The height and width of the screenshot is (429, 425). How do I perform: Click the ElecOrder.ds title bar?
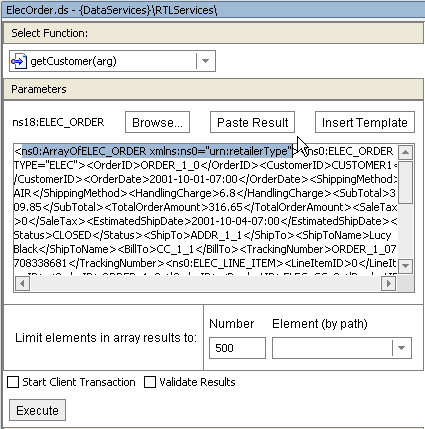pos(212,10)
